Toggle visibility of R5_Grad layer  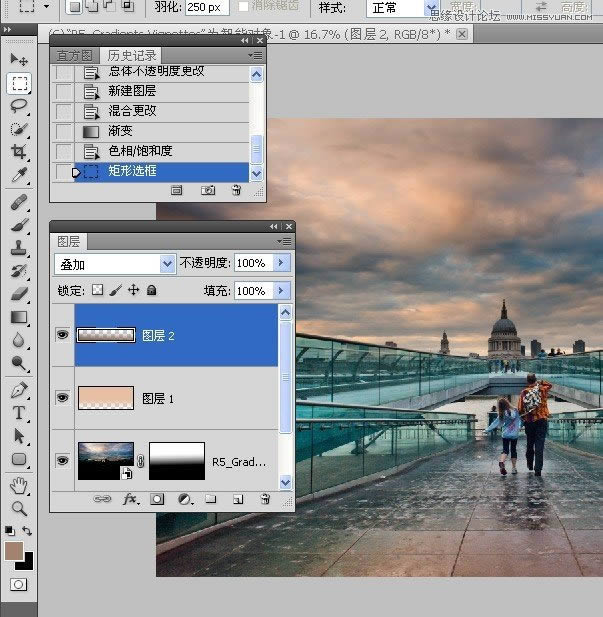point(62,461)
